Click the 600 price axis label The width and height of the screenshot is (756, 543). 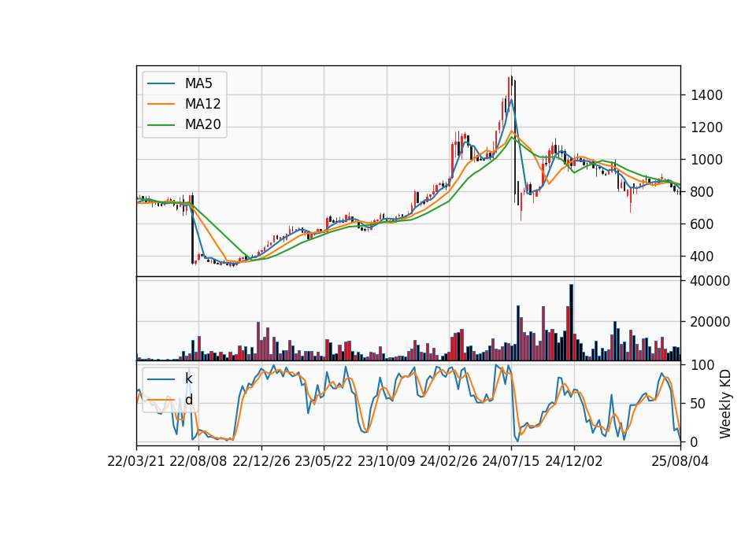[x=702, y=224]
